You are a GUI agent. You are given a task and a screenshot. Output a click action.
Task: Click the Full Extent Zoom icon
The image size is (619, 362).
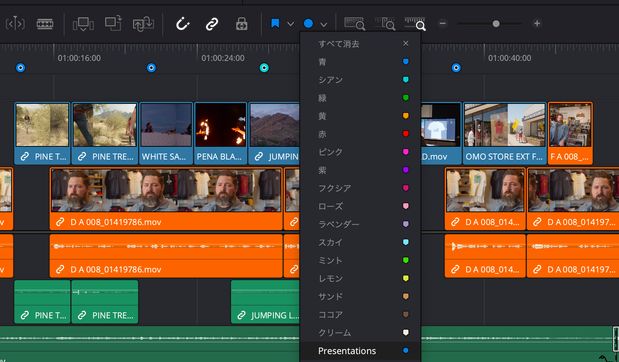[x=354, y=24]
